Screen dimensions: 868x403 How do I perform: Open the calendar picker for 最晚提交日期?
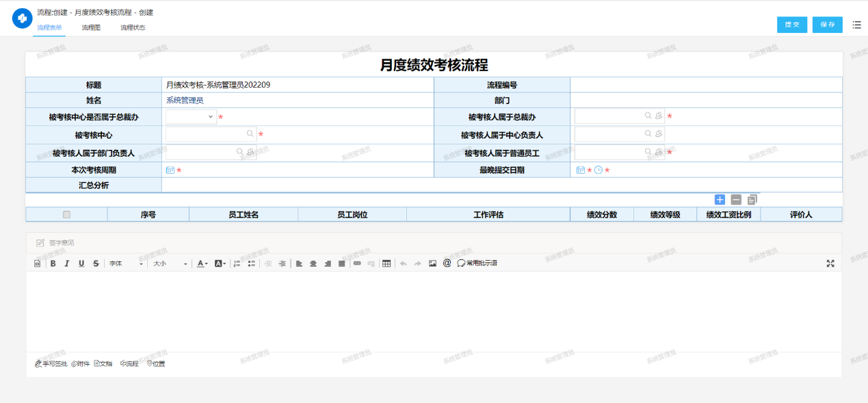tap(580, 170)
